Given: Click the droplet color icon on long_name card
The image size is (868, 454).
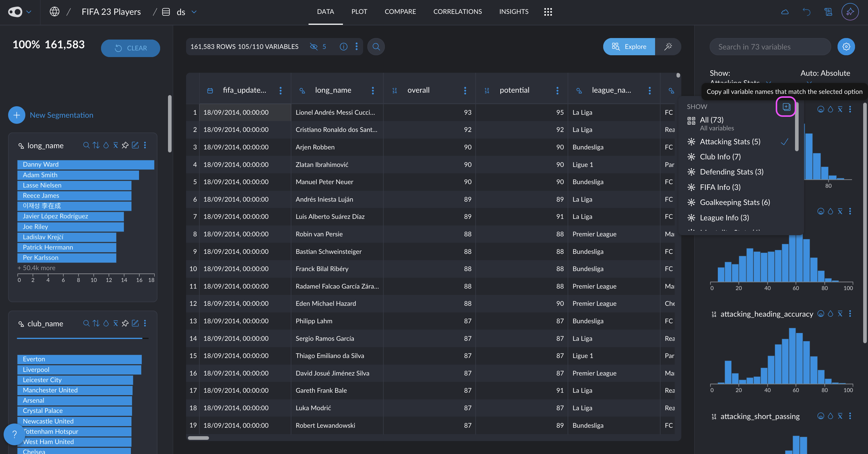Looking at the screenshot, I should pos(106,145).
